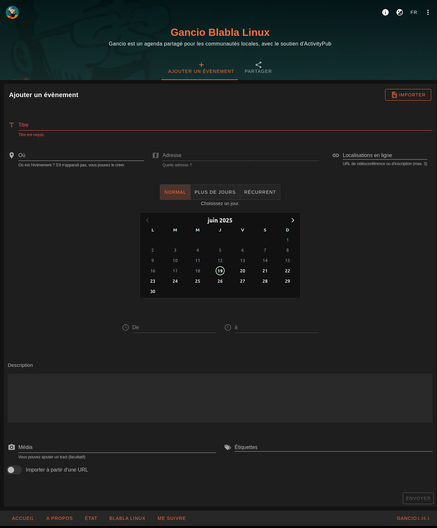Image resolution: width=437 pixels, height=528 pixels.
Task: Go to previous month in calendar
Action: (x=147, y=220)
